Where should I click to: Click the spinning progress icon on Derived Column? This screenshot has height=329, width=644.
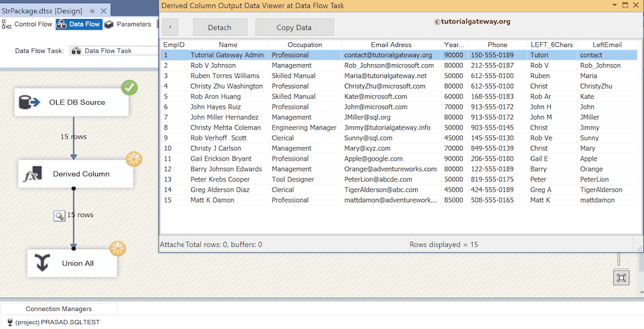134,159
